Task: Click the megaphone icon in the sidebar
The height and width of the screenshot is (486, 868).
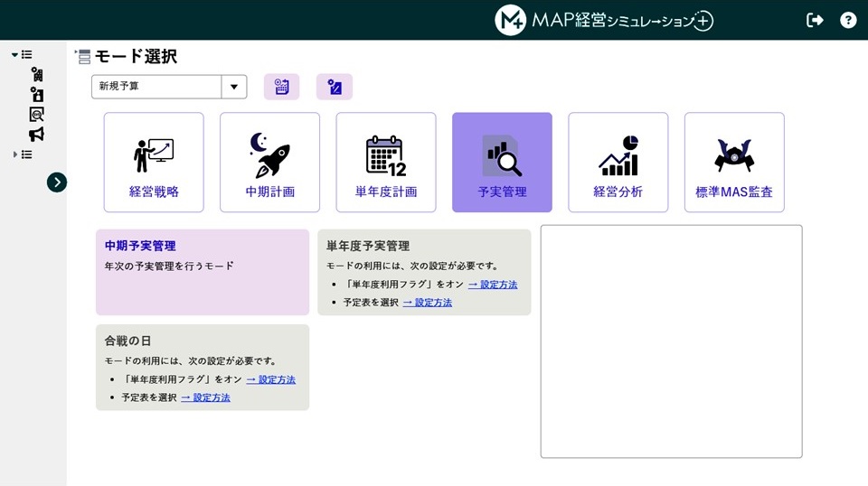Action: point(36,135)
